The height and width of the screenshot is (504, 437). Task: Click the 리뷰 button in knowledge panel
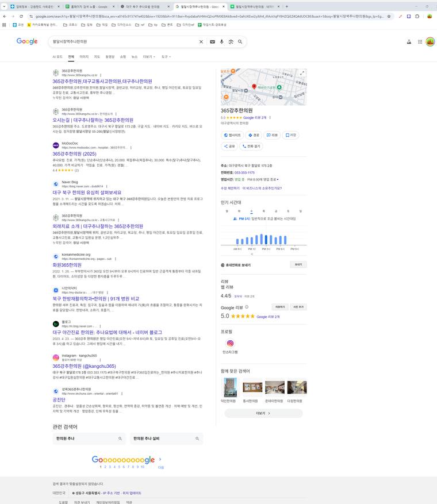pos(272,135)
